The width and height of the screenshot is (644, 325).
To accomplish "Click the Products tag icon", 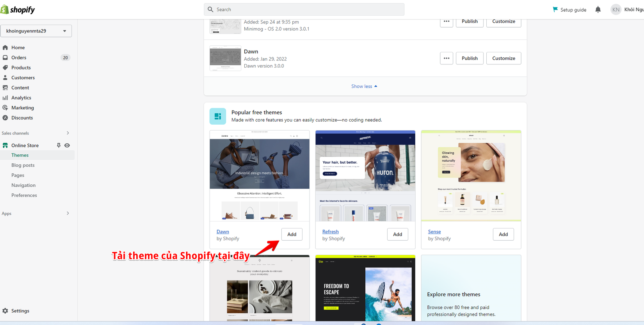I will (5, 68).
